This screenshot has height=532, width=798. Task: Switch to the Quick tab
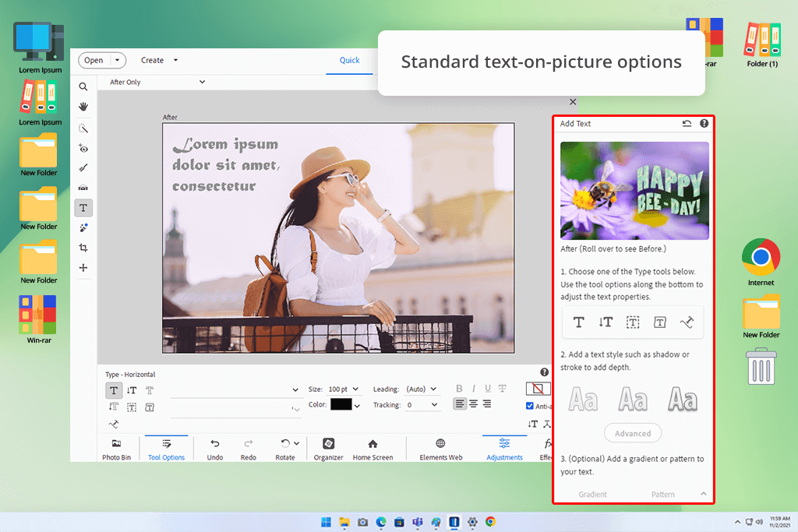(x=350, y=61)
